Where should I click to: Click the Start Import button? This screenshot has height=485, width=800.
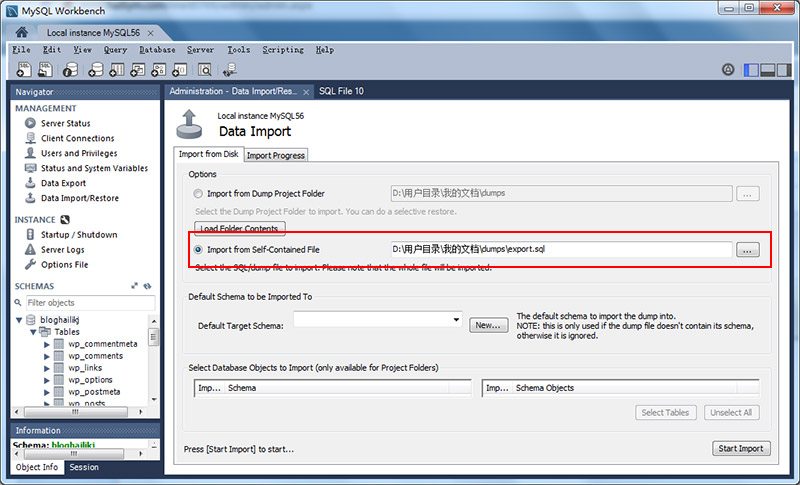pyautogui.click(x=741, y=448)
